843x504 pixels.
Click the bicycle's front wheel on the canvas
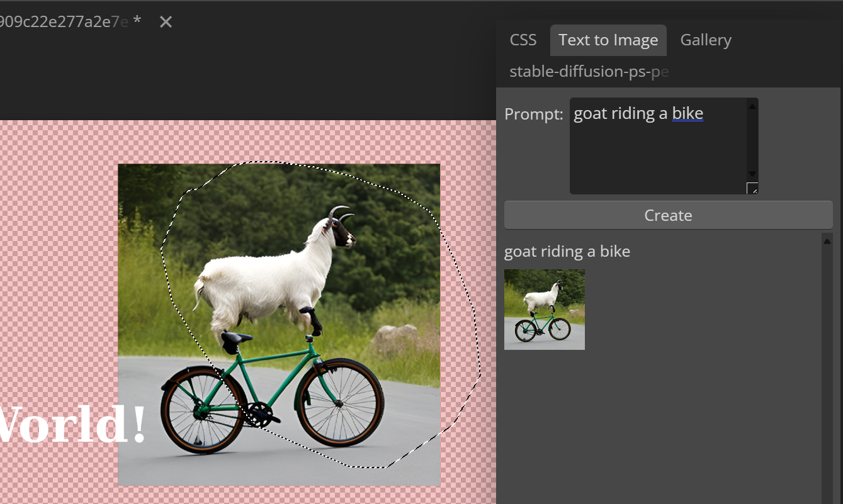[x=340, y=403]
